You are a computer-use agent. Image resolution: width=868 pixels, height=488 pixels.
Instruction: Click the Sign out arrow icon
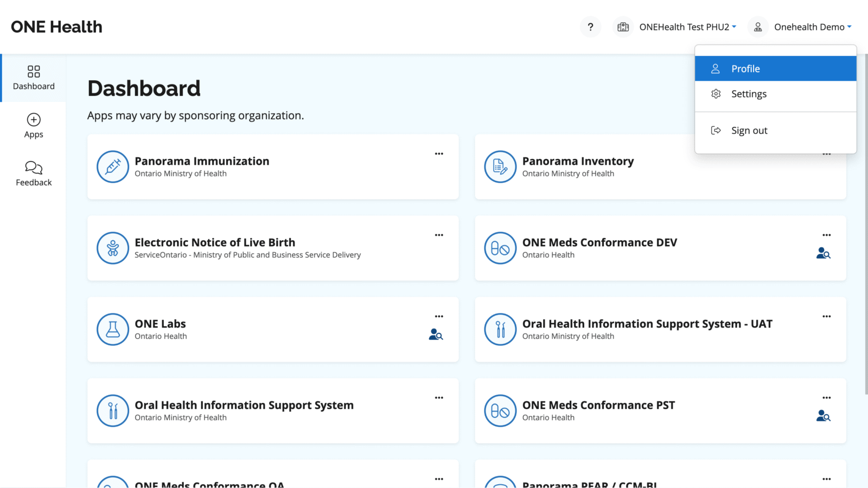pyautogui.click(x=716, y=130)
